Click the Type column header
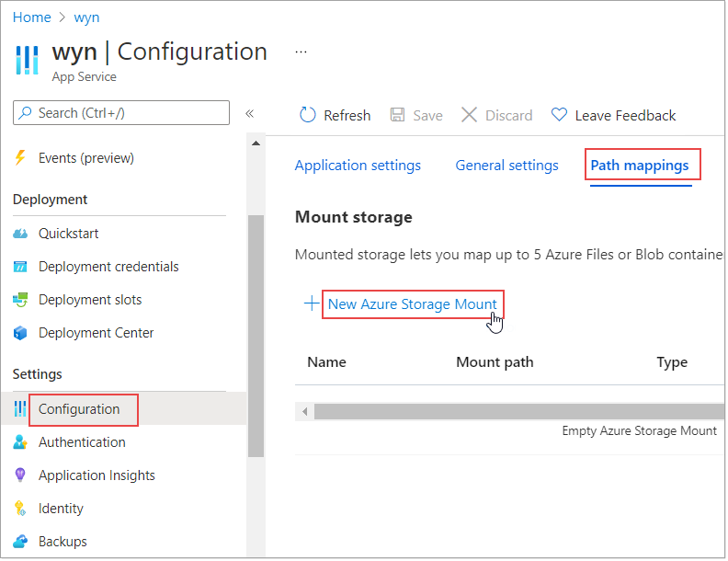728x561 pixels. pyautogui.click(x=672, y=362)
